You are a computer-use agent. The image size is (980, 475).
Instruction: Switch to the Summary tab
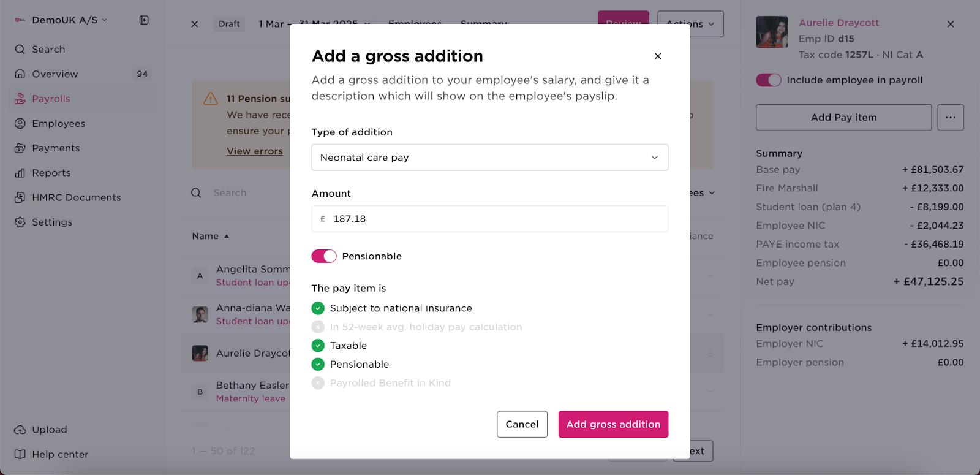tap(483, 24)
